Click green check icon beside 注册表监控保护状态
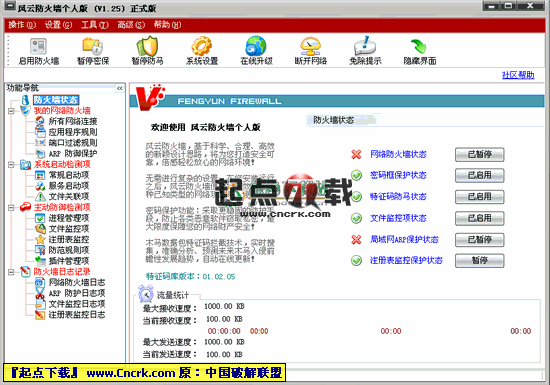The width and height of the screenshot is (550, 385). [x=356, y=261]
